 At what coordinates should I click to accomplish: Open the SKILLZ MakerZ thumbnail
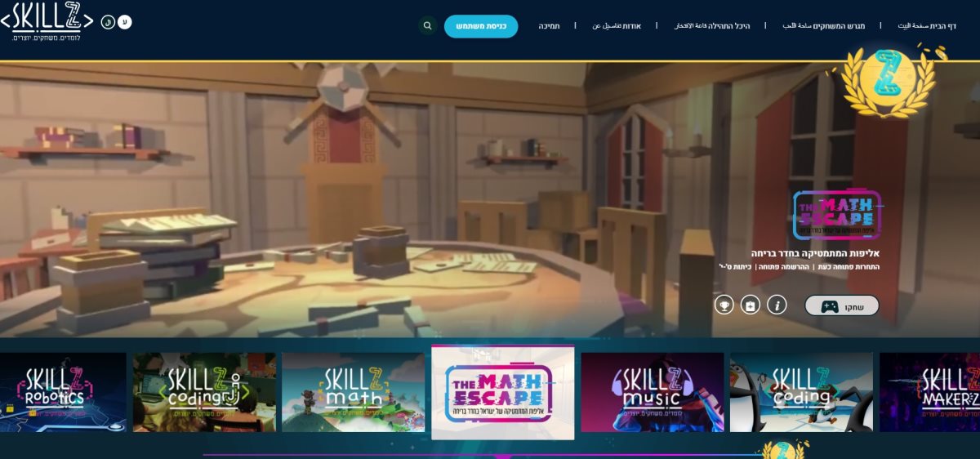[929, 392]
